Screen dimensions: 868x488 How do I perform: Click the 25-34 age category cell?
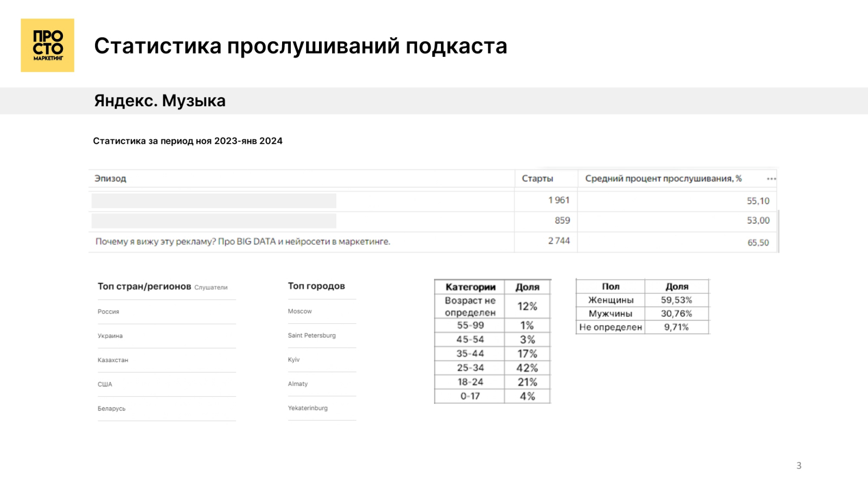(x=470, y=368)
